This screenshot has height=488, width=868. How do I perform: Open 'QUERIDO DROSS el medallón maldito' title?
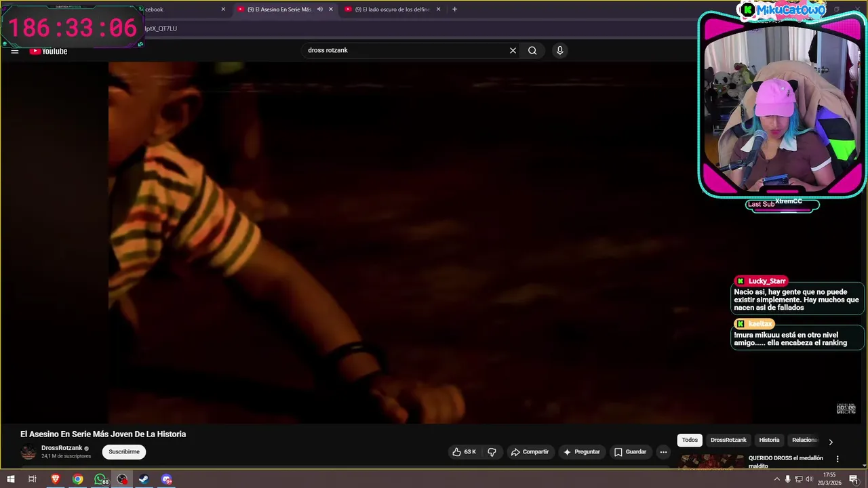[785, 462]
